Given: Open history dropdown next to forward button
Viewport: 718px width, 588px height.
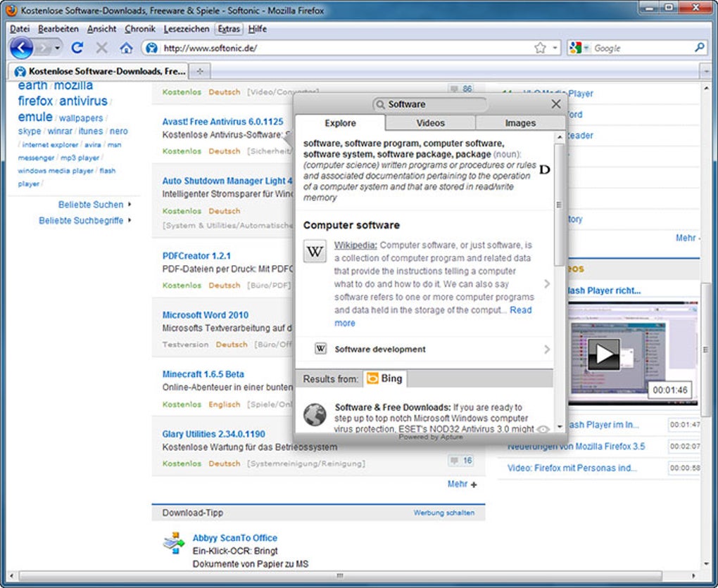Looking at the screenshot, I should pos(57,48).
